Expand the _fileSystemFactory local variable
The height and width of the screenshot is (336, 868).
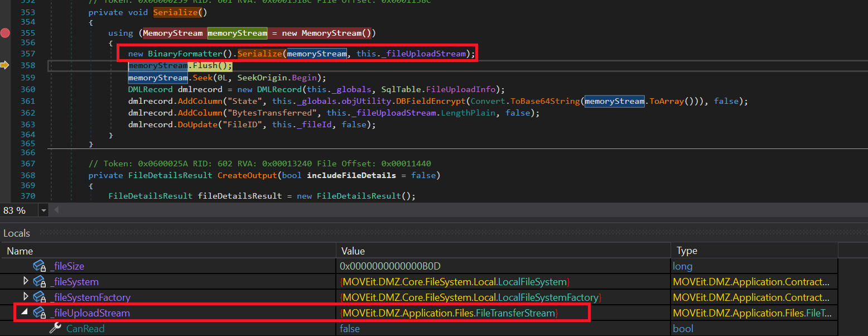click(x=25, y=297)
